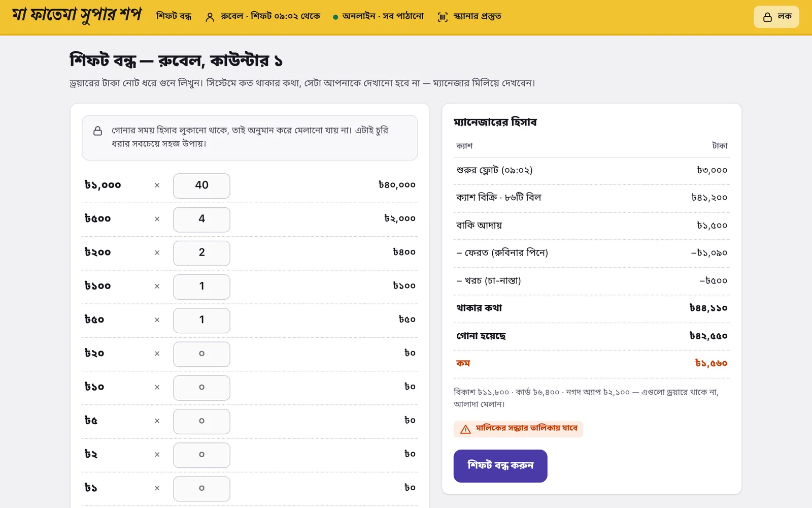Click the ৳১,০০০ note count field
This screenshot has width=812, height=508.
point(201,186)
